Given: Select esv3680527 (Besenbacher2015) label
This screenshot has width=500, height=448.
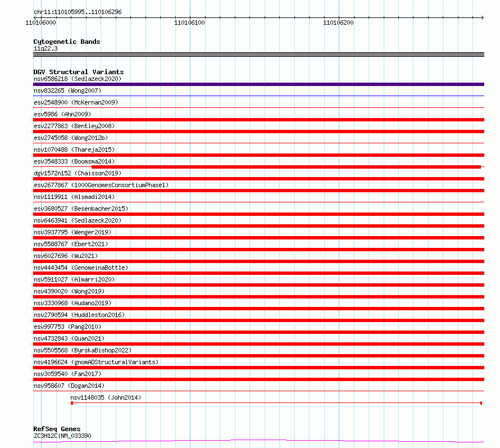Looking at the screenshot, I should point(81,209).
